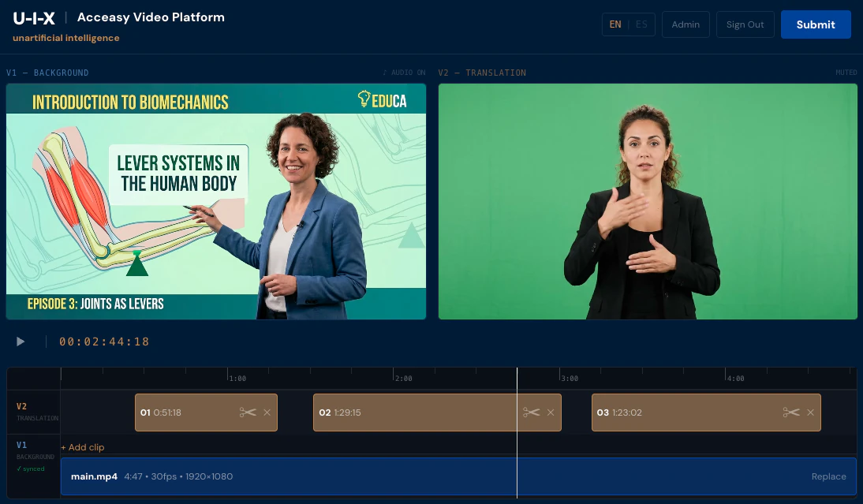Click the synced status under V1
863x504 pixels.
pos(30,469)
